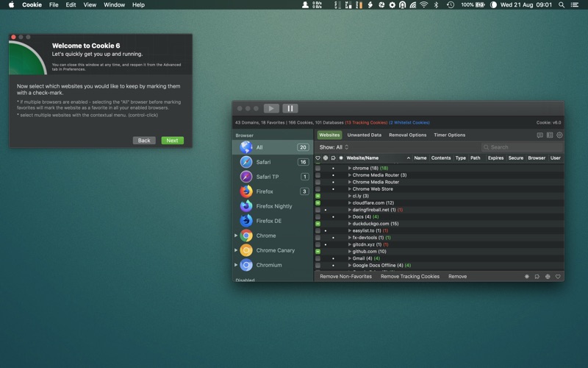Click Next in the Welcome window

[172, 141]
